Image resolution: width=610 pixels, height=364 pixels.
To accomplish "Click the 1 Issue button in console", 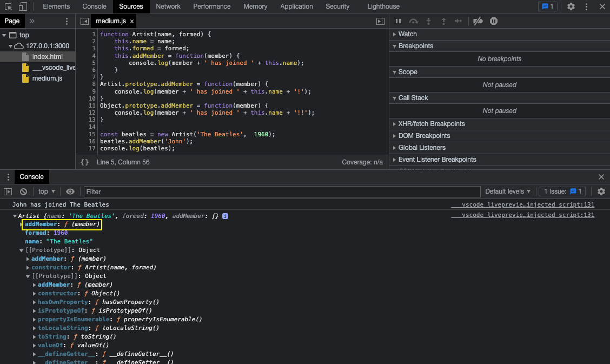I will point(562,191).
